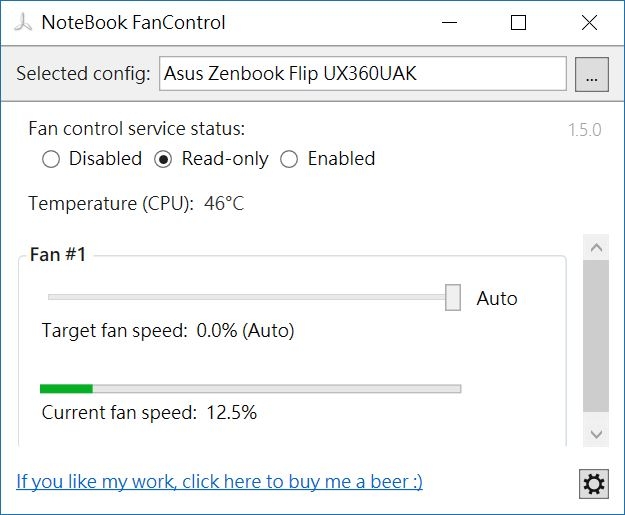Click the vertical scrollbar thumb

(596, 336)
